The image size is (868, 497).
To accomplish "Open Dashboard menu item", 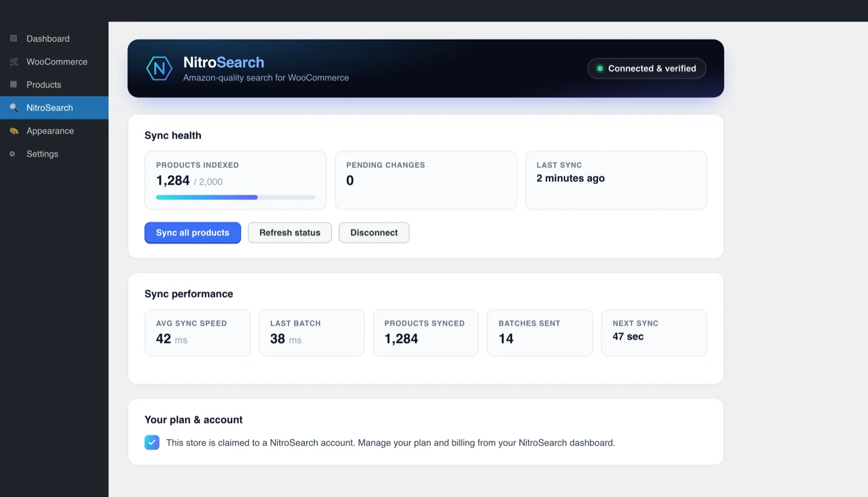I will 54,38.
